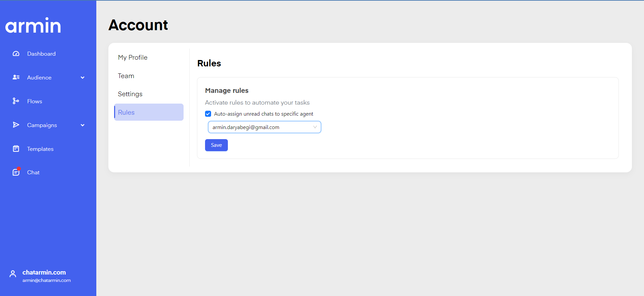Viewport: 644px width, 296px height.
Task: Switch to the Team tab
Action: point(126,76)
